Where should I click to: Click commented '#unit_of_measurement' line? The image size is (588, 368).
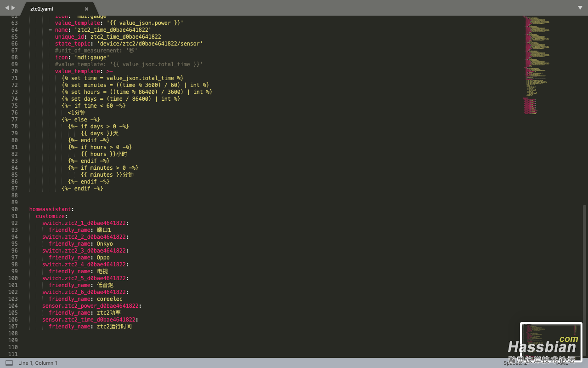coord(96,51)
